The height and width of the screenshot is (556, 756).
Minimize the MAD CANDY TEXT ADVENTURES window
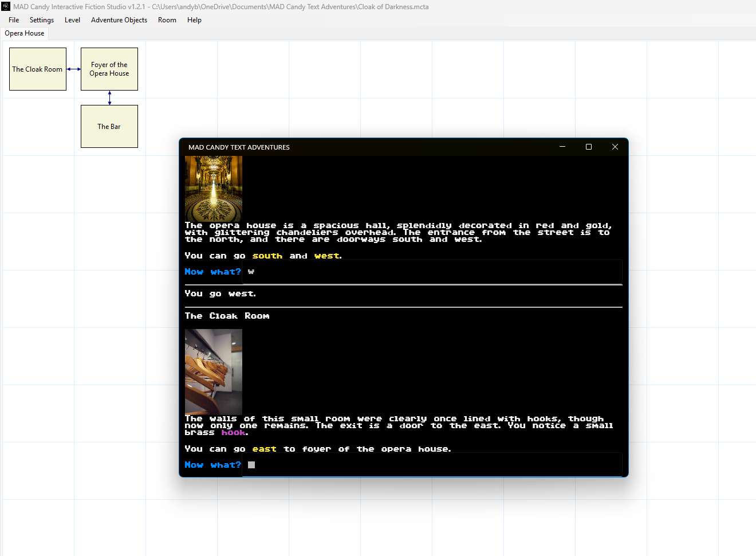coord(562,147)
